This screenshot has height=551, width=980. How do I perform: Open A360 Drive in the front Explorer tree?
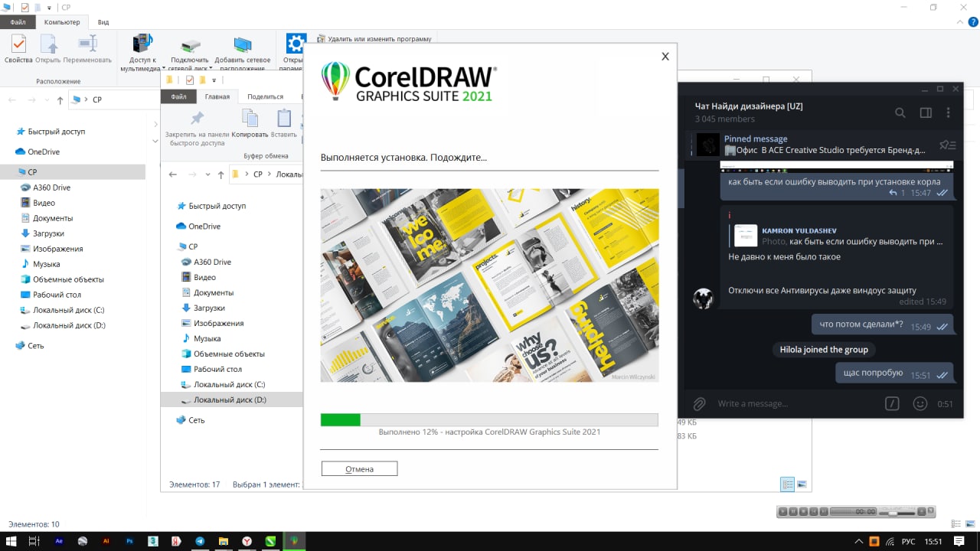pyautogui.click(x=212, y=262)
